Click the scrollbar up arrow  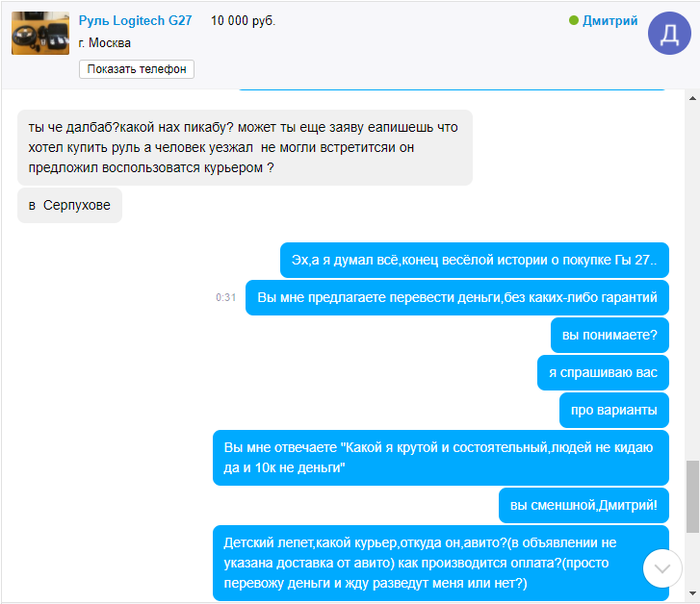coord(692,98)
